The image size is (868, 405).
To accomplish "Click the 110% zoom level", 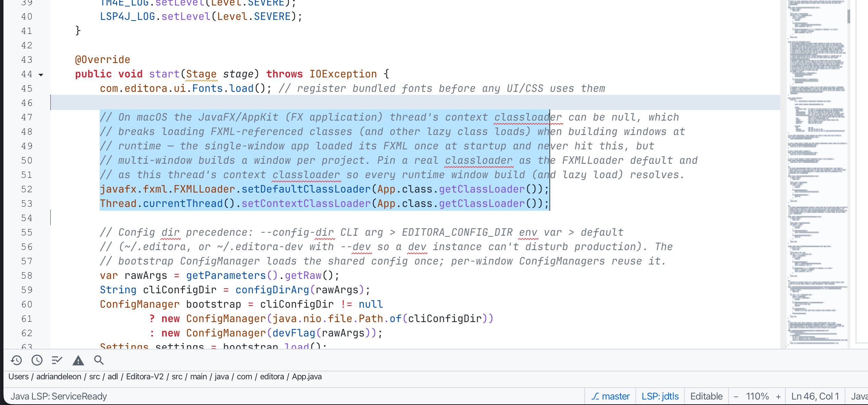I will pyautogui.click(x=757, y=396).
